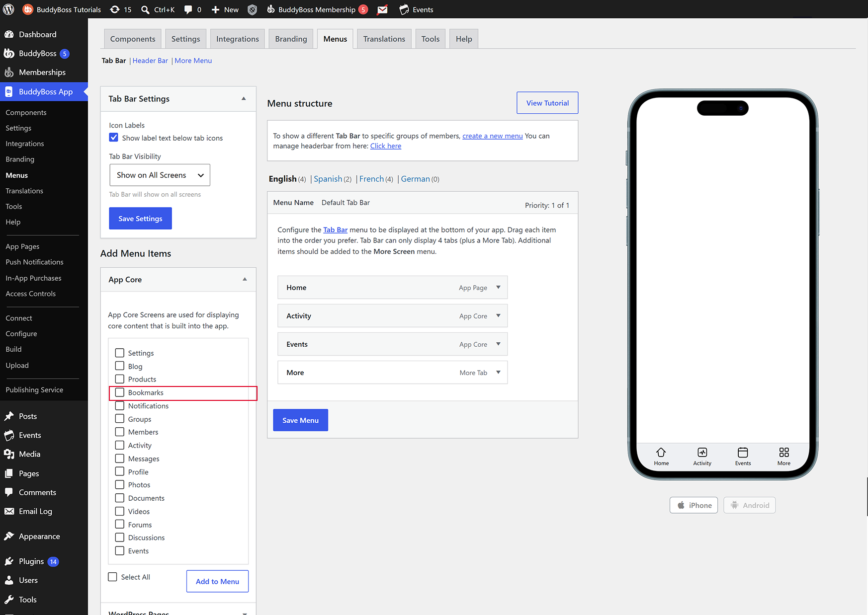Select the Spanish language tab

(x=328, y=179)
